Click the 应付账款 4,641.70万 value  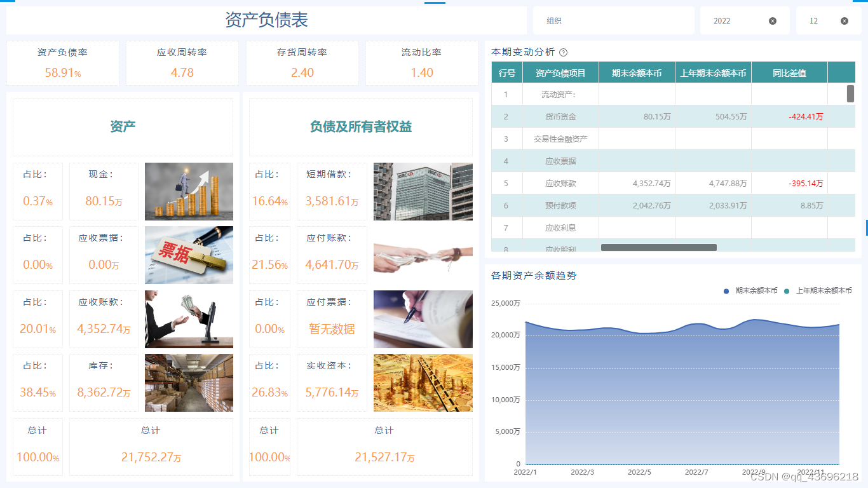pos(332,265)
